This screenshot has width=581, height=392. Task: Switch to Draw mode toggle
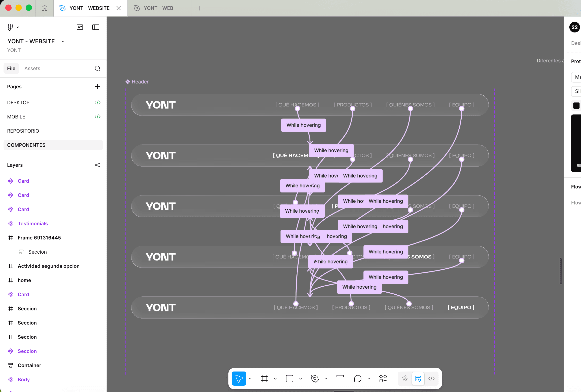click(x=404, y=378)
